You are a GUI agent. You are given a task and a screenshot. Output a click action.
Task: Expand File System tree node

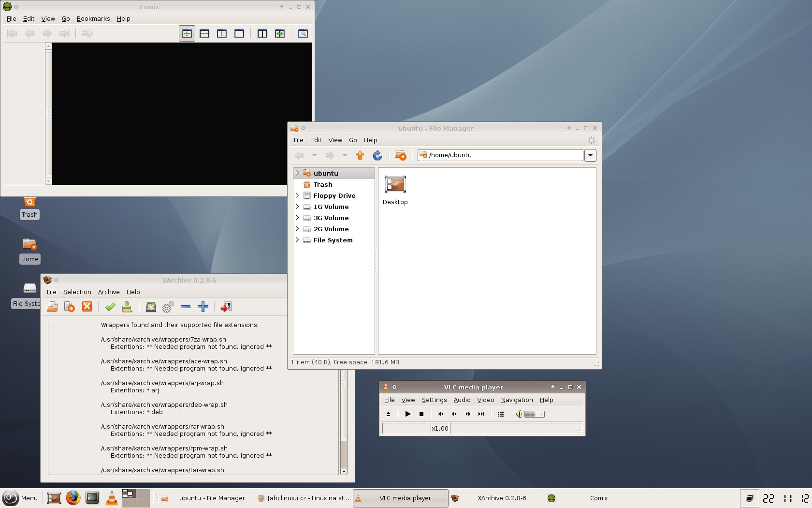297,240
